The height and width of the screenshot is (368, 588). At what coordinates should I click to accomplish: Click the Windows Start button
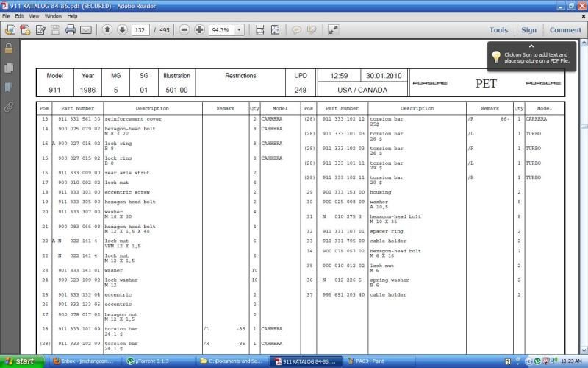22,361
